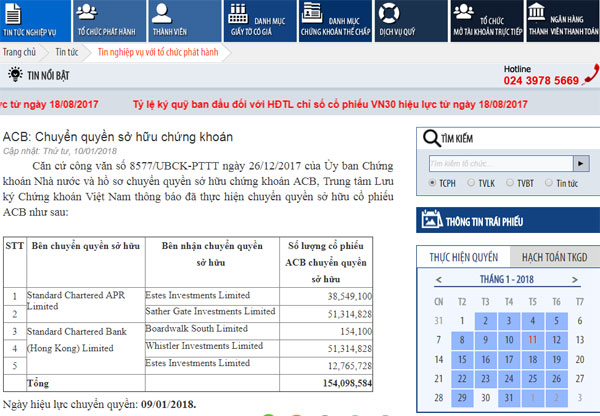Select calendar day 29
Viewport: 600px width, 416px height.
462,398
